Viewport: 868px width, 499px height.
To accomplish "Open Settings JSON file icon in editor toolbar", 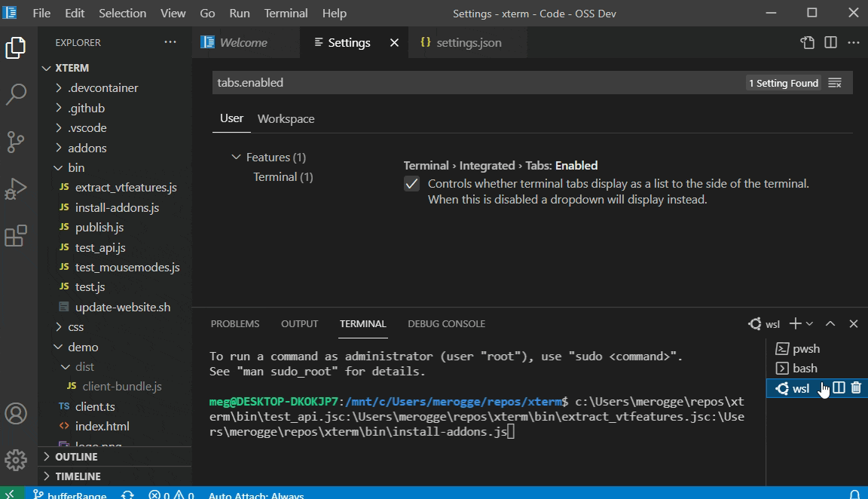I will 807,43.
